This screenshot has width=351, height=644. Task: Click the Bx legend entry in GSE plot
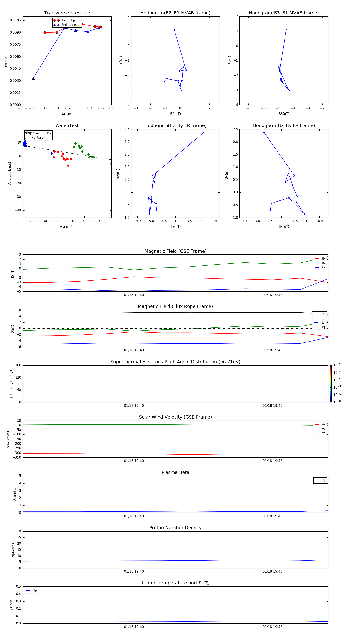click(x=320, y=259)
